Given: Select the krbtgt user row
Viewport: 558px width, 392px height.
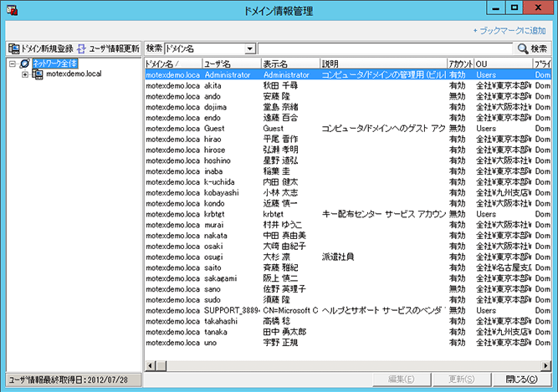Looking at the screenshot, I should point(348,214).
